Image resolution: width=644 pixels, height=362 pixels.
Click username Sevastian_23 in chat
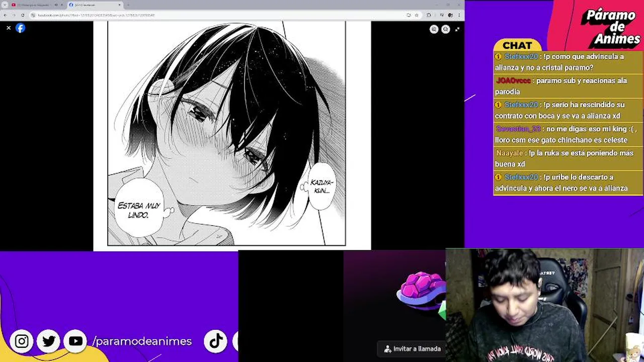click(x=518, y=129)
